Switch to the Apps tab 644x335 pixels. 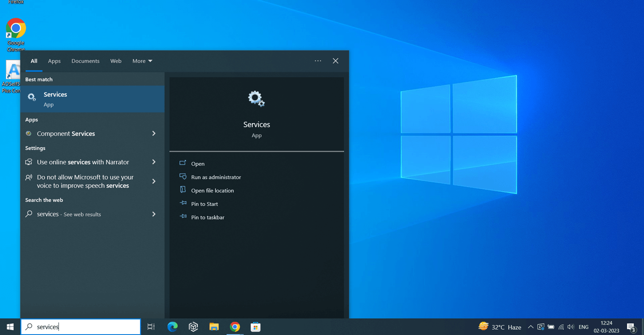(x=54, y=61)
